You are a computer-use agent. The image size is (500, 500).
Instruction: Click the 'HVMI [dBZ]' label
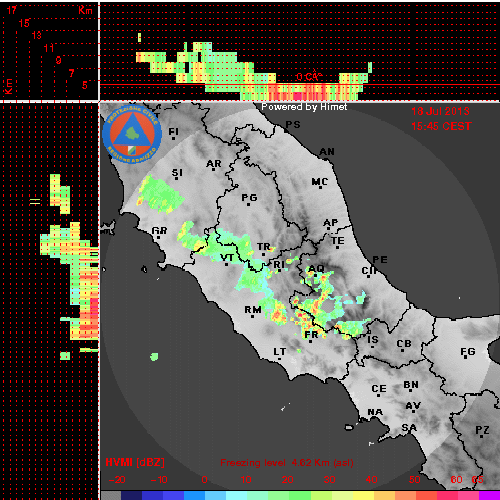coord(135,462)
